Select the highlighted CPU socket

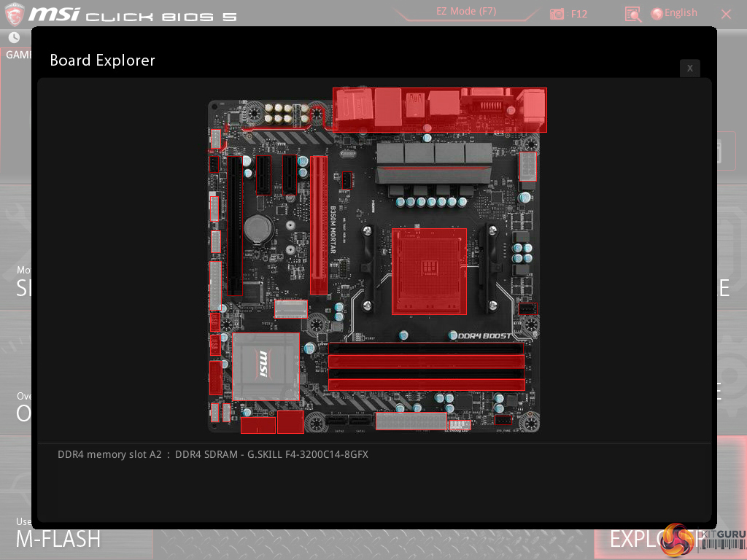429,271
